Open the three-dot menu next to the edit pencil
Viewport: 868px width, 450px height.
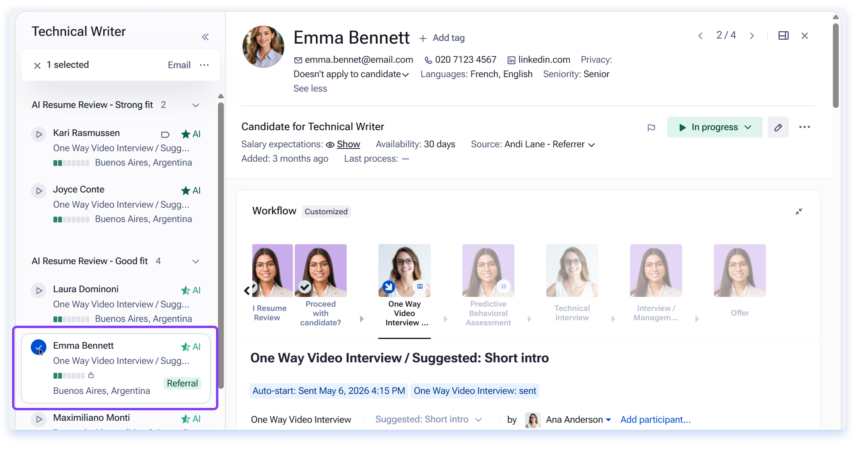(x=804, y=127)
